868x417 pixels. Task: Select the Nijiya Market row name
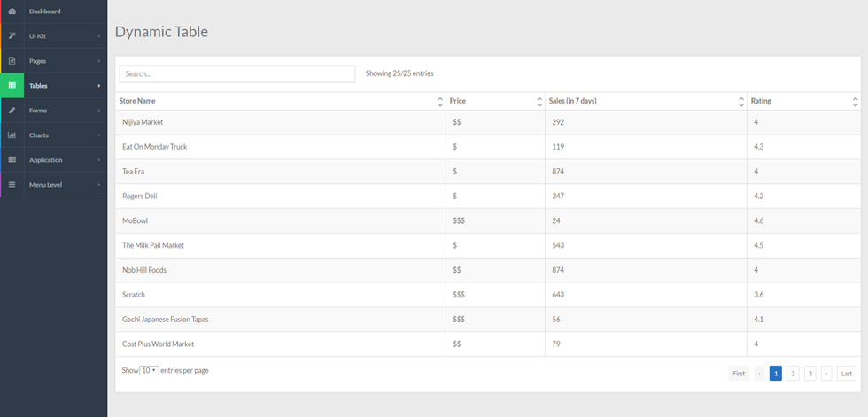143,122
